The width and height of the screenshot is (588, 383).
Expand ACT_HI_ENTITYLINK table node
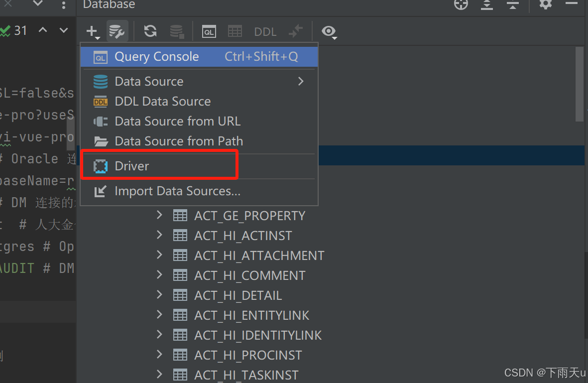pyautogui.click(x=159, y=314)
